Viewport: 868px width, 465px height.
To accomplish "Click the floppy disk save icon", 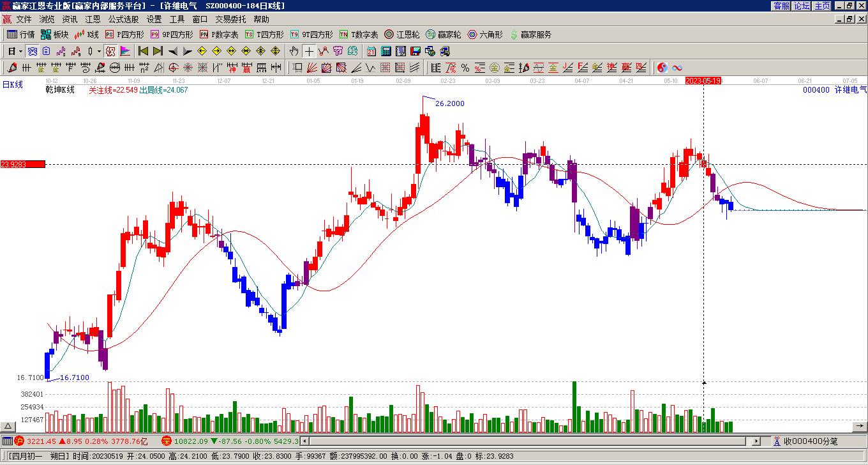I will (415, 51).
